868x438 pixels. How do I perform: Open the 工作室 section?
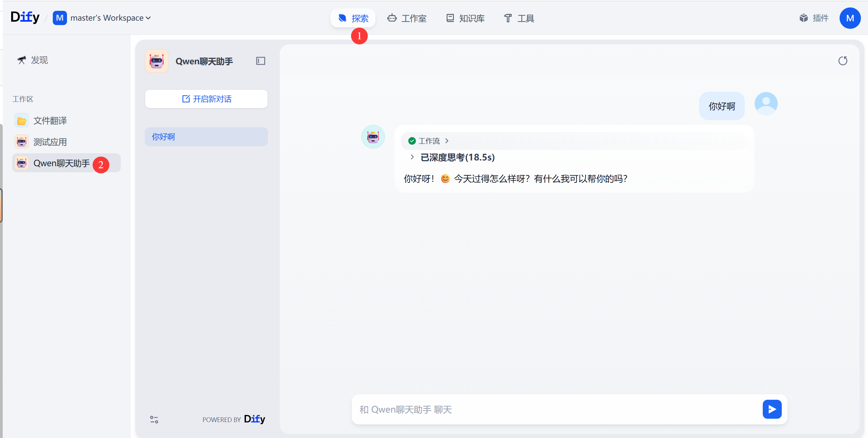tap(407, 18)
